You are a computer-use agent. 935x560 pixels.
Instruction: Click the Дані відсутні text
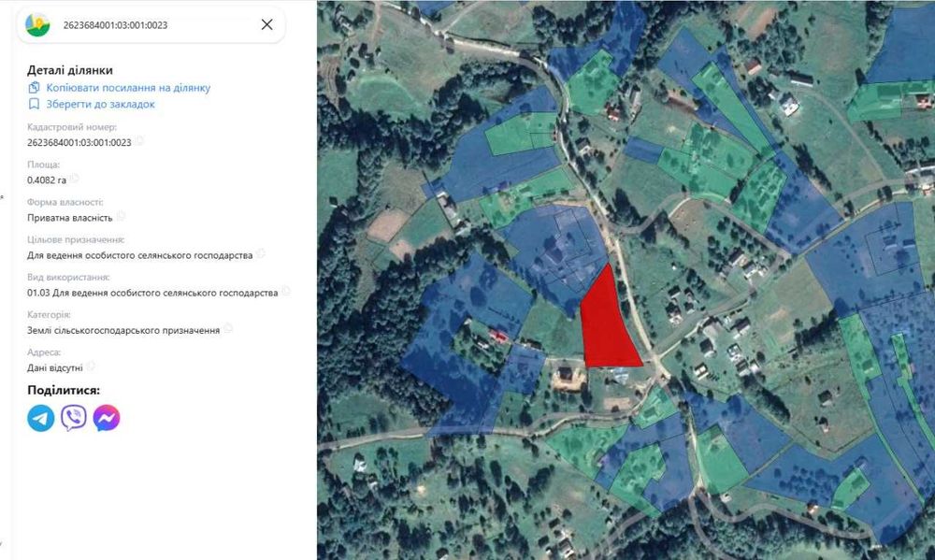click(55, 368)
